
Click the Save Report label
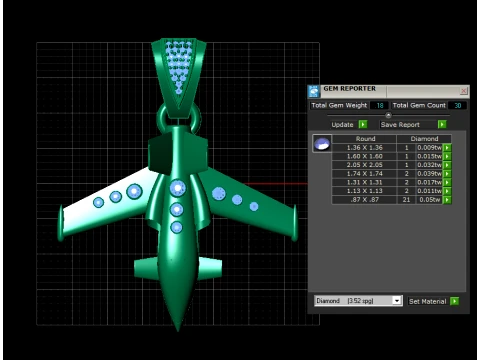(400, 125)
